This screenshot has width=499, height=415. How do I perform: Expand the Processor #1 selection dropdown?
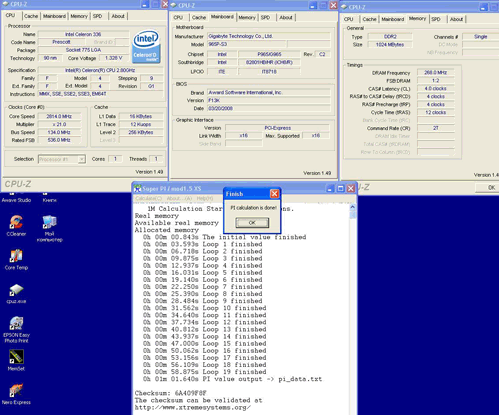[x=81, y=159]
